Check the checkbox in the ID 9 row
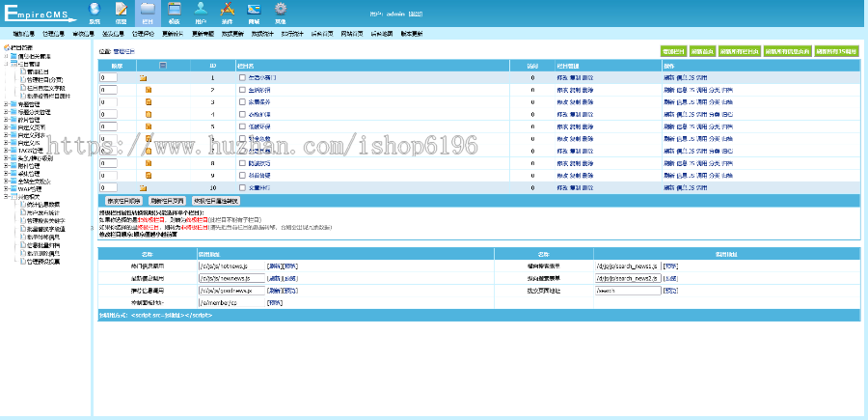Image resolution: width=868 pixels, height=420 pixels. [242, 175]
